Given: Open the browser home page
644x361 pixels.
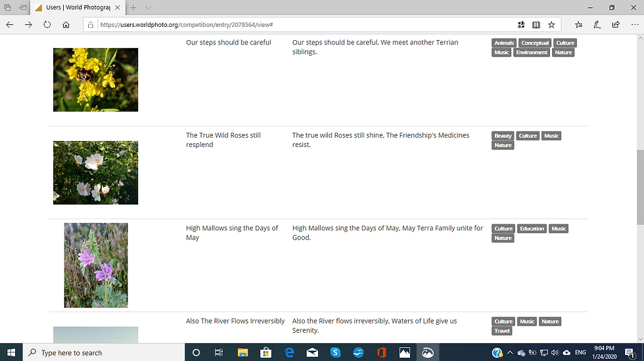Looking at the screenshot, I should tap(66, 25).
